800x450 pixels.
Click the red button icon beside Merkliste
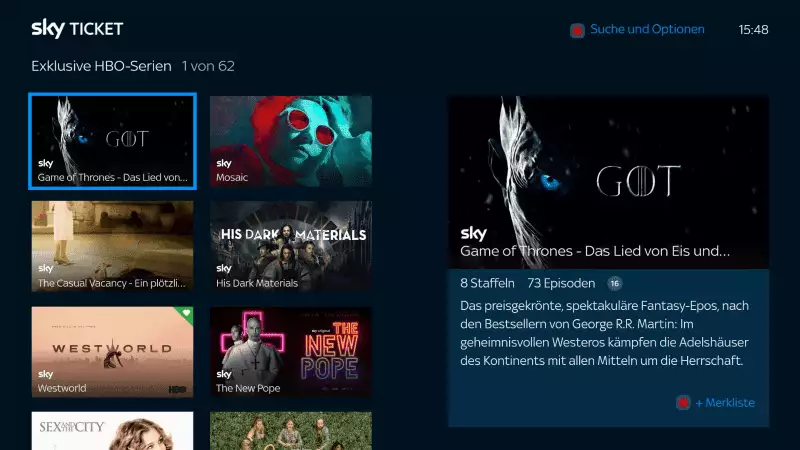pyautogui.click(x=683, y=403)
